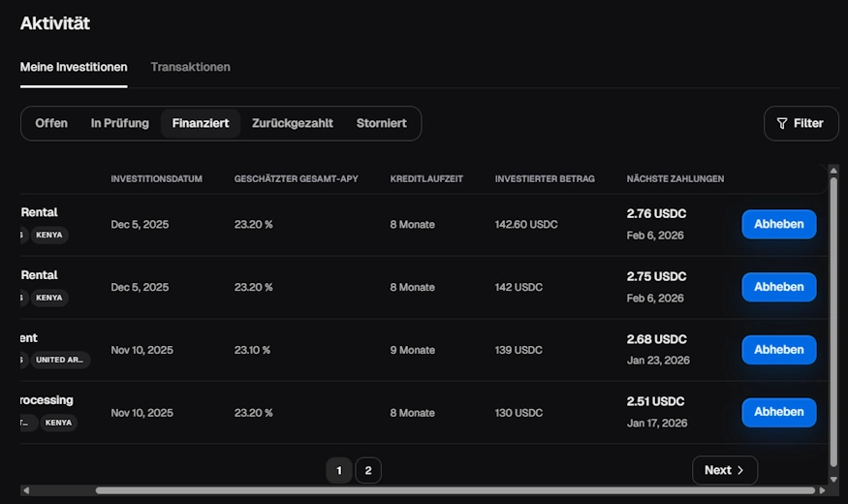
Task: Select page 1 in pagination
Action: click(x=338, y=471)
